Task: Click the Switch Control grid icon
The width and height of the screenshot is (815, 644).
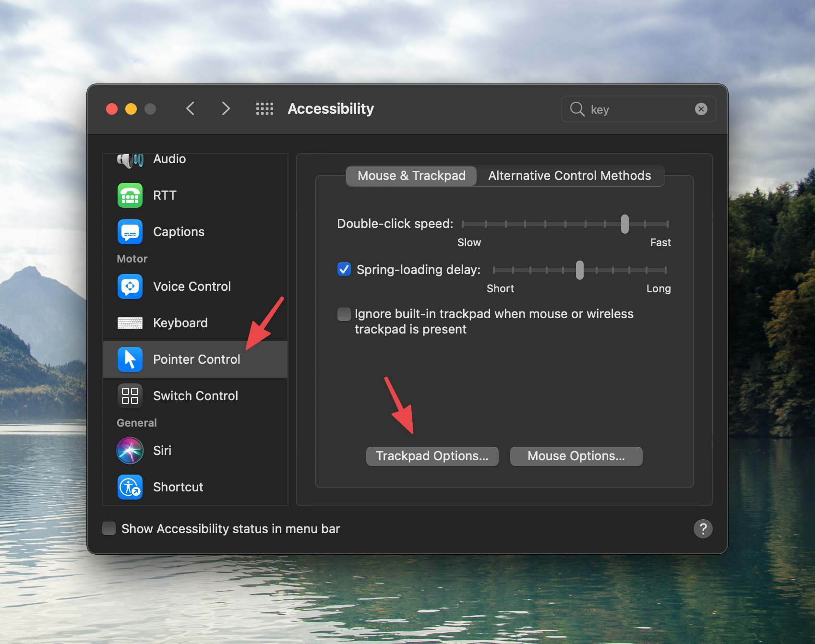Action: click(x=130, y=396)
